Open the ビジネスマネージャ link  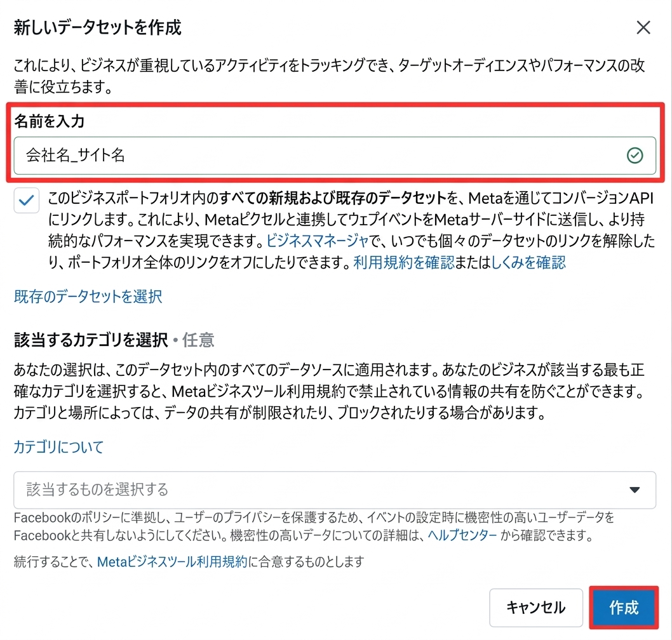click(318, 241)
